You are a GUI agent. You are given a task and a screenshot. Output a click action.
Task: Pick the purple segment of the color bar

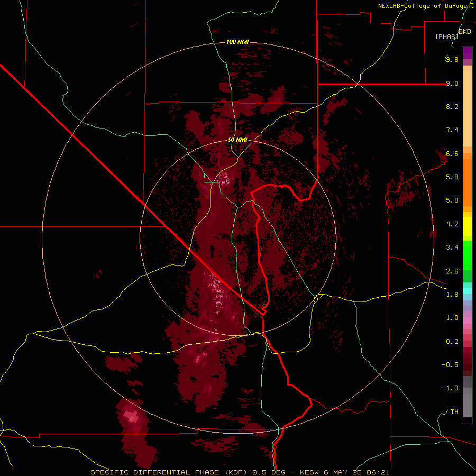pyautogui.click(x=467, y=53)
